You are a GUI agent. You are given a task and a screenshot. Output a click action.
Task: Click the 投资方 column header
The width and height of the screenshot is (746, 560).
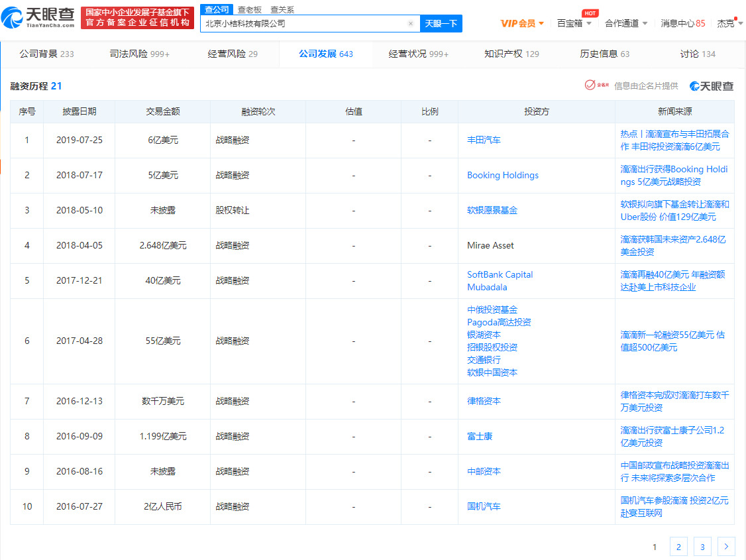[537, 111]
